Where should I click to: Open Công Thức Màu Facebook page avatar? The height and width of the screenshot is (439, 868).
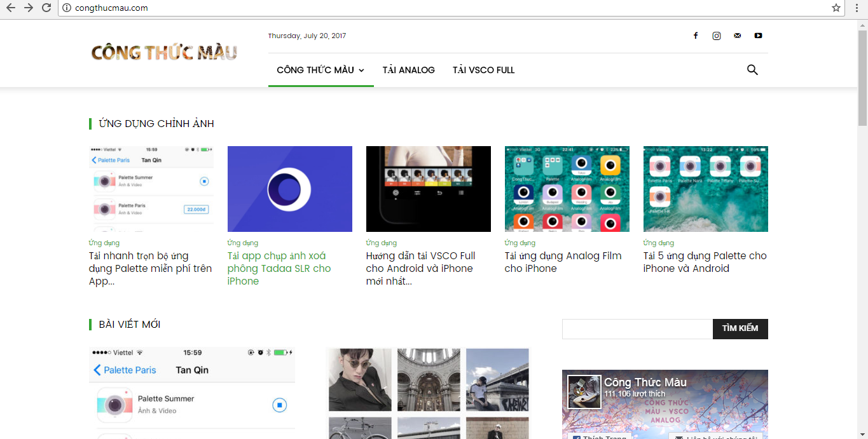[x=584, y=392]
